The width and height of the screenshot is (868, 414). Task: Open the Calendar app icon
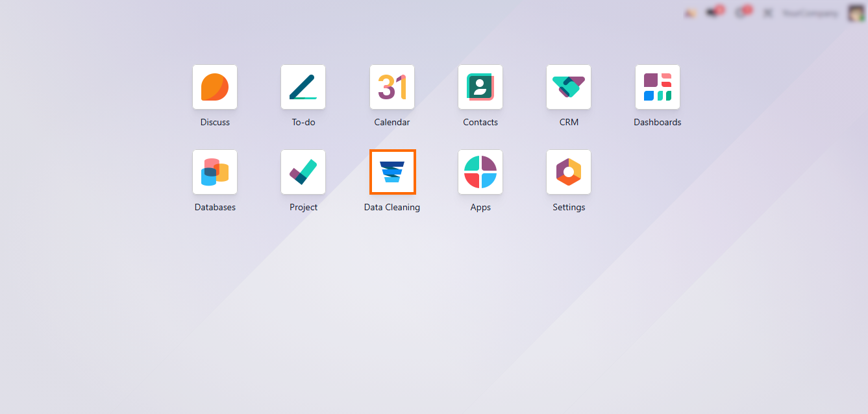pyautogui.click(x=392, y=87)
